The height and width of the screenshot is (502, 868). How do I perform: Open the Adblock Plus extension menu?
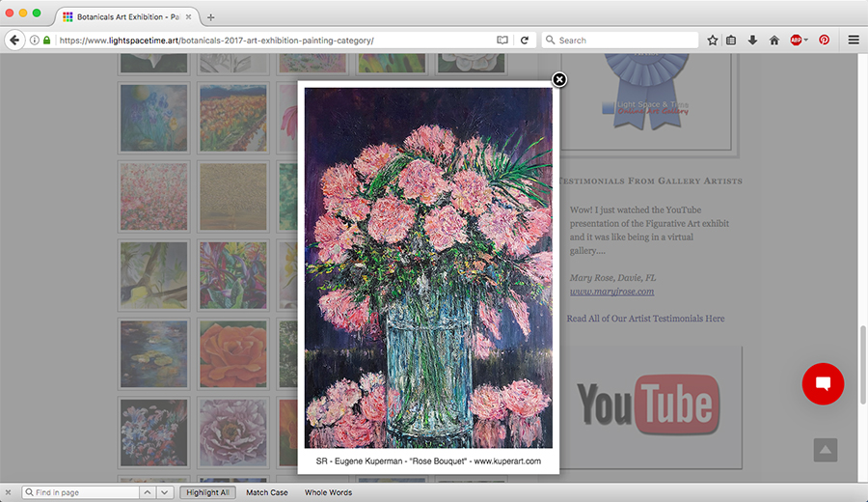point(799,40)
